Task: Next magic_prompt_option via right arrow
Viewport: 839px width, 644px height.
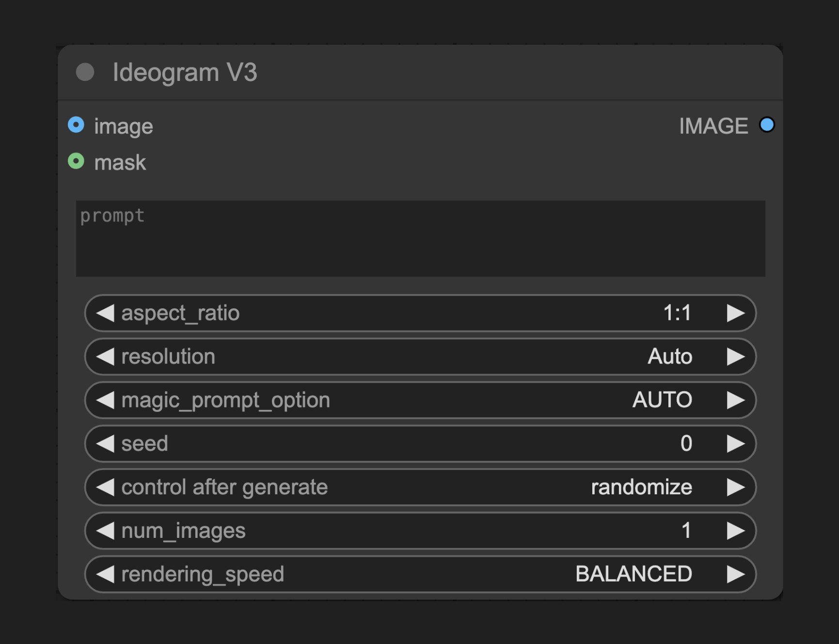Action: point(736,400)
